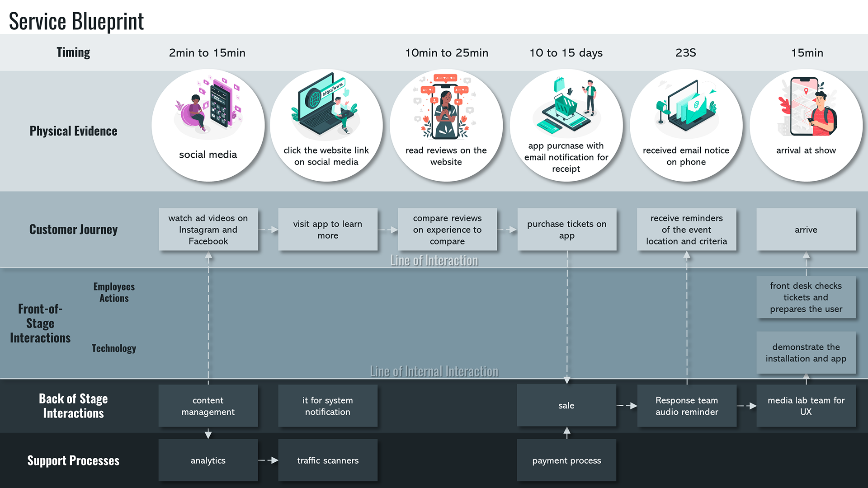Image resolution: width=868 pixels, height=488 pixels.
Task: Click the 'Service Blueprint' title text
Action: click(76, 21)
